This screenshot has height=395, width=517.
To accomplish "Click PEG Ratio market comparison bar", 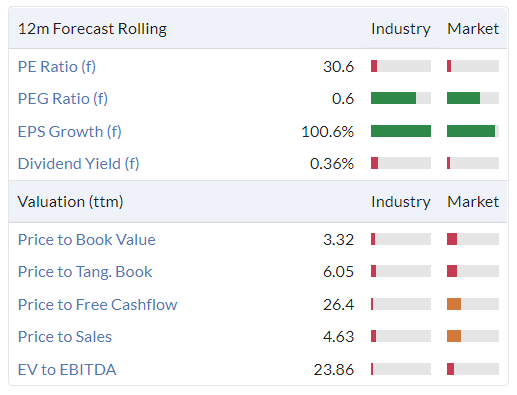I will [x=473, y=98].
